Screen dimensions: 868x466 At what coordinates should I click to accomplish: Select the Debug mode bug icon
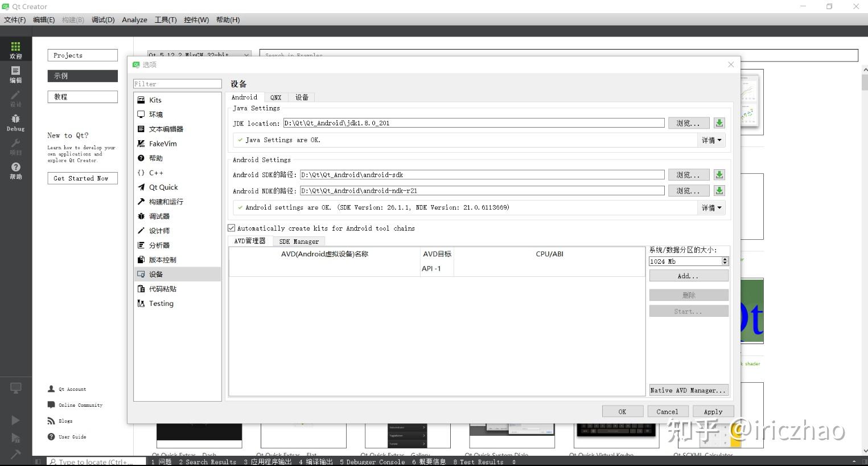pos(15,122)
